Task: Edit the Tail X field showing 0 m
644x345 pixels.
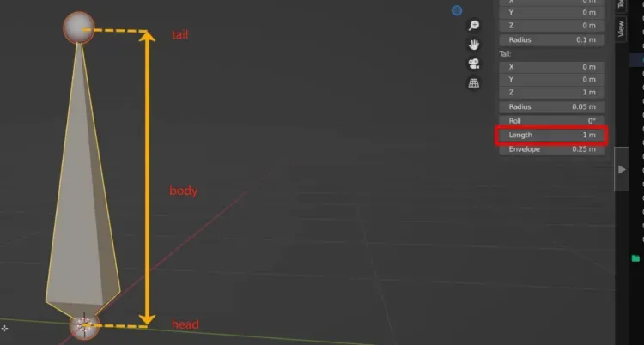Action: tap(551, 67)
